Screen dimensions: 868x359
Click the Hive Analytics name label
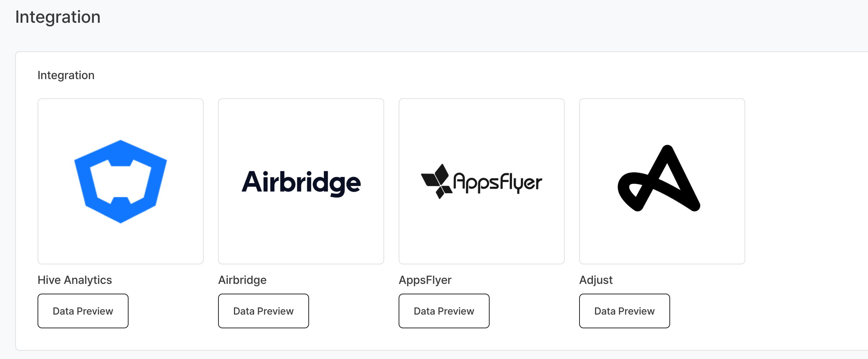click(x=75, y=280)
